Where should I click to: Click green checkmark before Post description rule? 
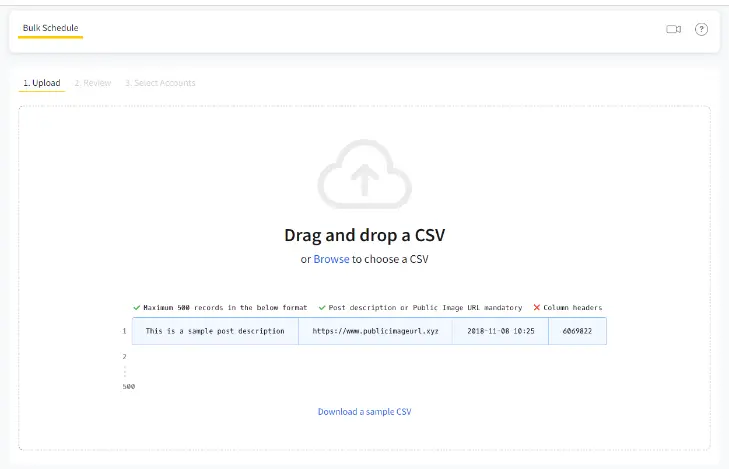tap(322, 307)
